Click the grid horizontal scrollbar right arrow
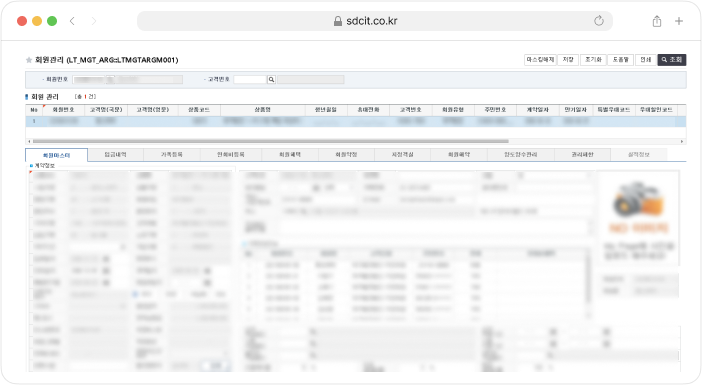 click(682, 141)
